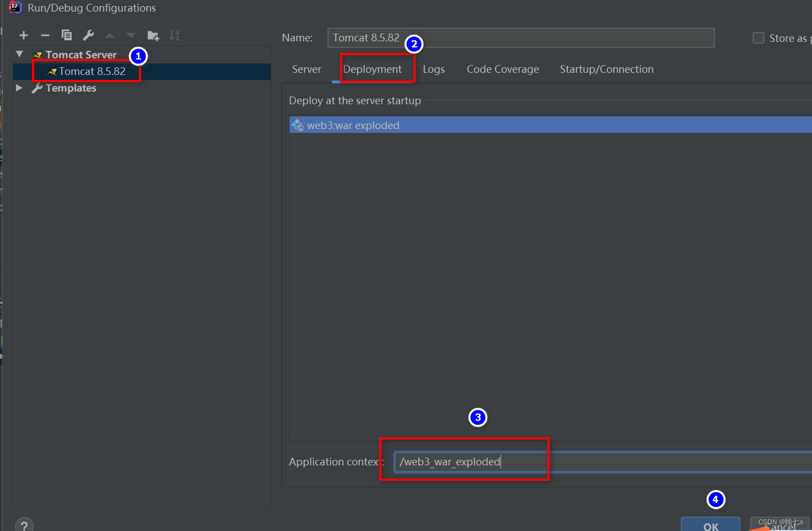Click the Name label
The width and height of the screenshot is (812, 531).
[297, 37]
